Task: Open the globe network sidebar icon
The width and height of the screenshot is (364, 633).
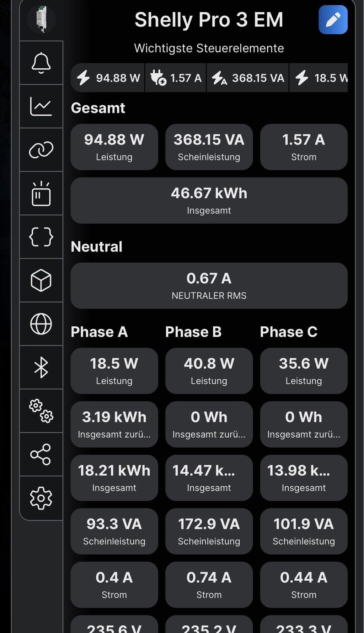Action: click(41, 324)
